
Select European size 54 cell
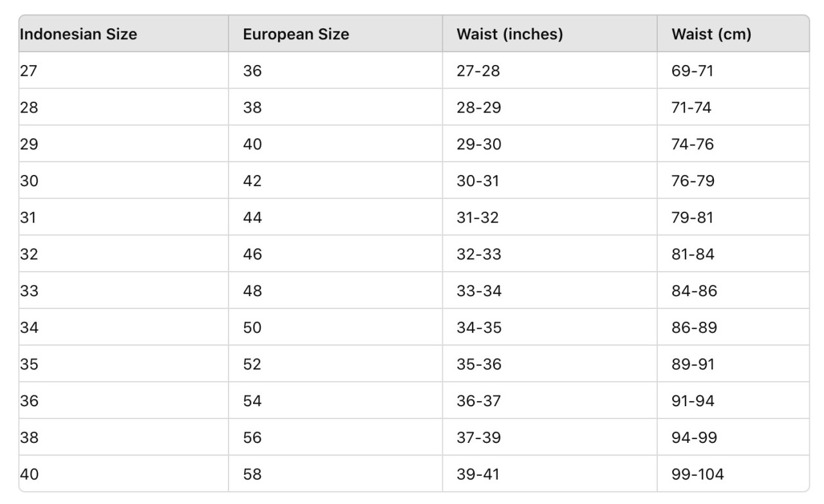335,401
